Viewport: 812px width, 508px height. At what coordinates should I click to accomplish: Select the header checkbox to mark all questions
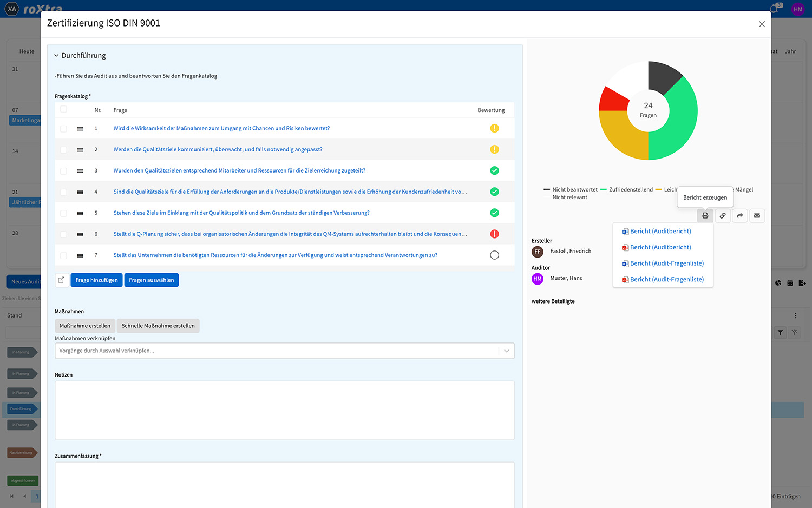(x=63, y=109)
